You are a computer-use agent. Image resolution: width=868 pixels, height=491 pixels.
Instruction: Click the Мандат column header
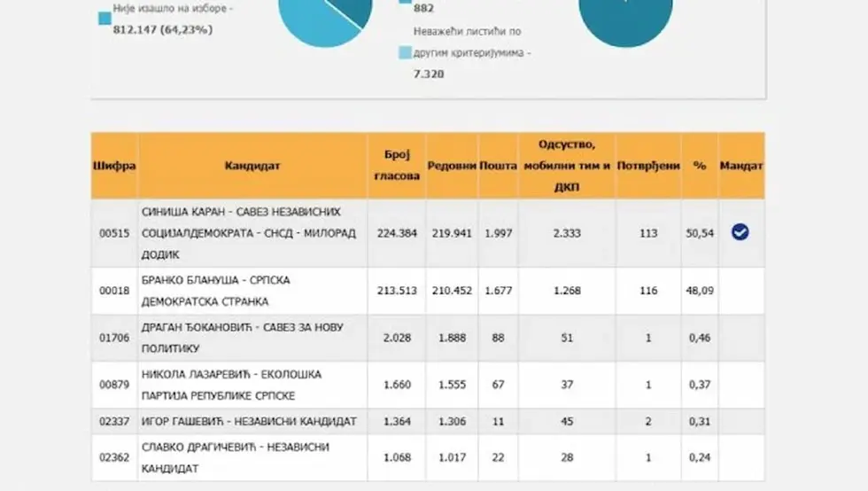(741, 166)
